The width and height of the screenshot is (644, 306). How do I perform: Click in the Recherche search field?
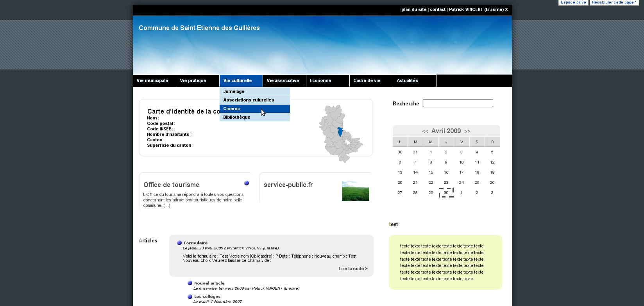coord(458,103)
